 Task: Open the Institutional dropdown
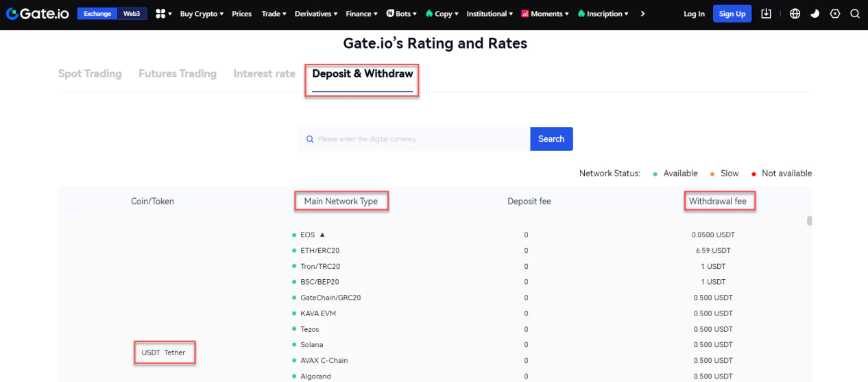click(x=490, y=14)
